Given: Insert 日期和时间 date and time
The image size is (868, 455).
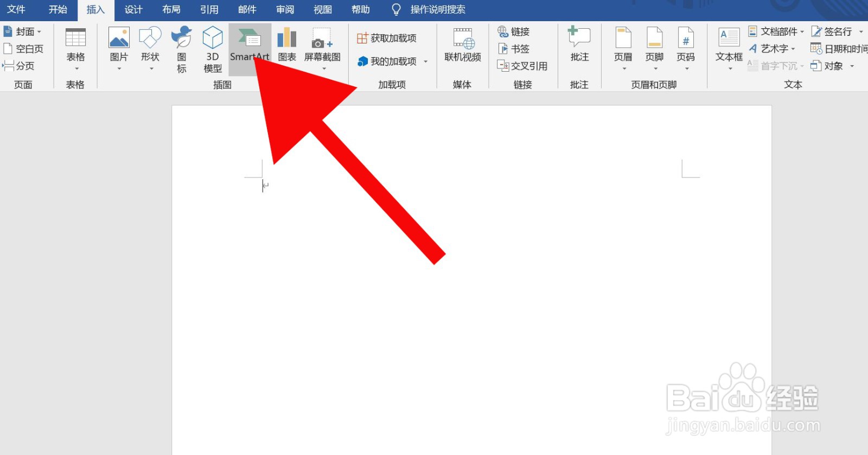Looking at the screenshot, I should click(839, 49).
